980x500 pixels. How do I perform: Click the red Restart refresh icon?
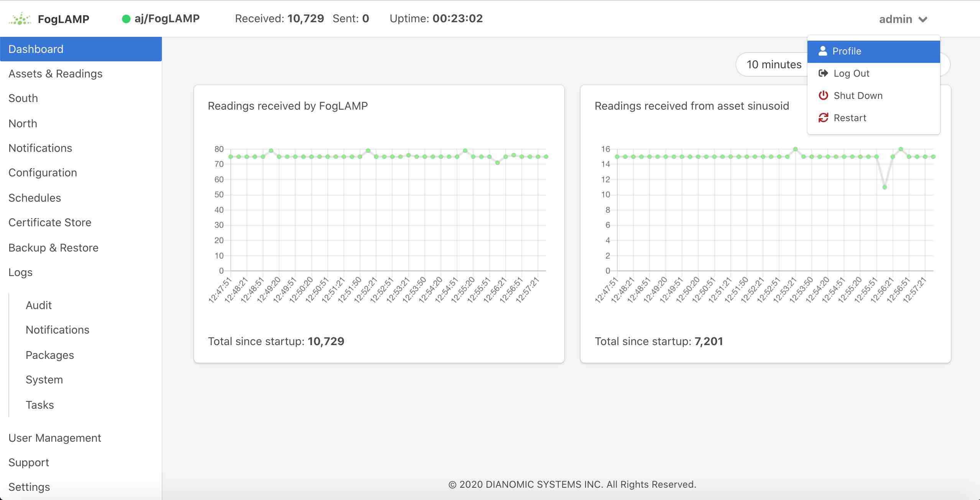(x=823, y=118)
